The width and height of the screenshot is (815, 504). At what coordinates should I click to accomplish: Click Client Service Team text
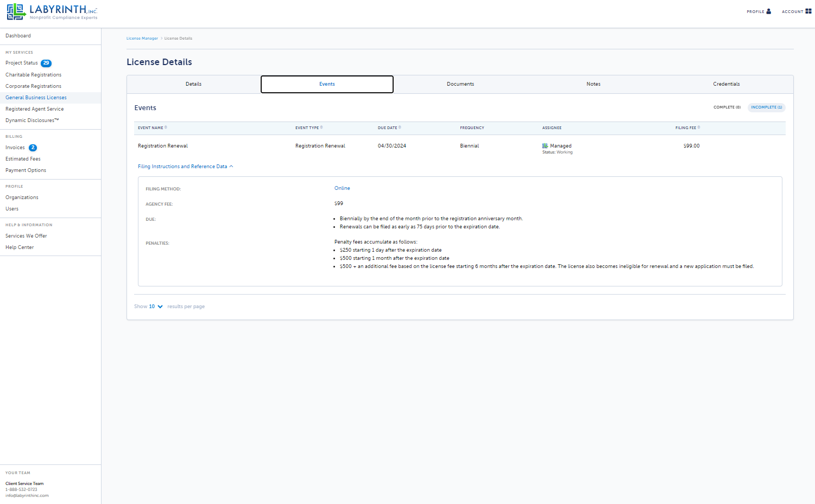point(24,483)
